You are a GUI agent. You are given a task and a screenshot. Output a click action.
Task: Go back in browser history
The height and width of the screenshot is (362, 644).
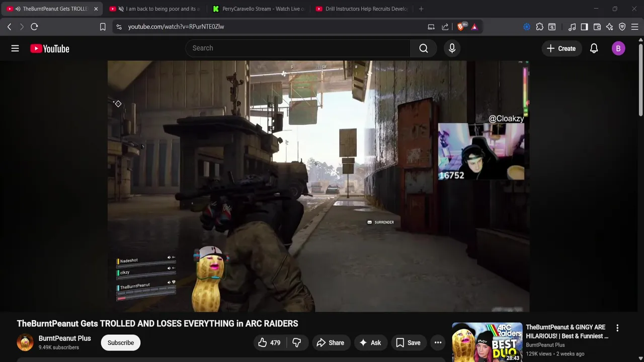click(x=9, y=27)
